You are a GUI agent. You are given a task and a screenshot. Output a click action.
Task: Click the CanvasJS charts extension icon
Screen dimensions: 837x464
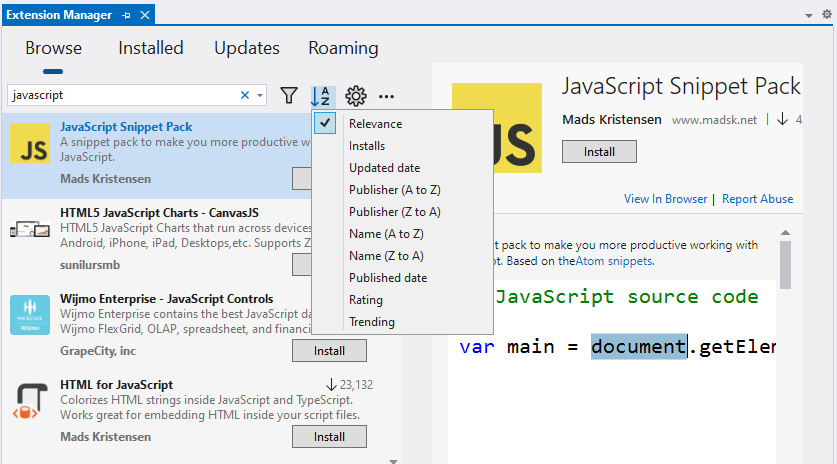tap(30, 230)
